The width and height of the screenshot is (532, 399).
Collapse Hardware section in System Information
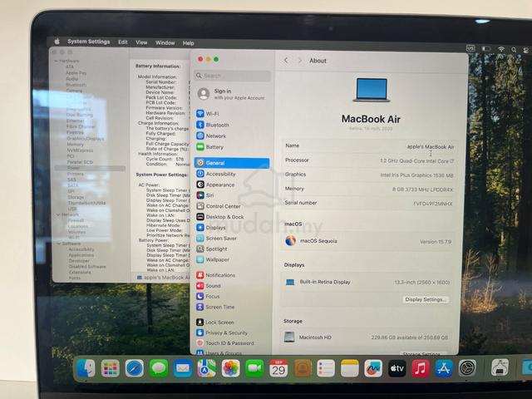tap(57, 61)
